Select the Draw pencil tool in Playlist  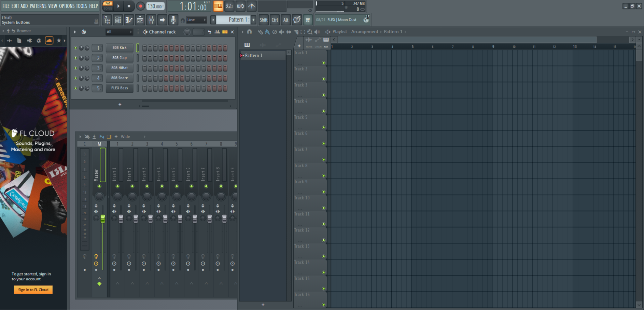point(260,32)
